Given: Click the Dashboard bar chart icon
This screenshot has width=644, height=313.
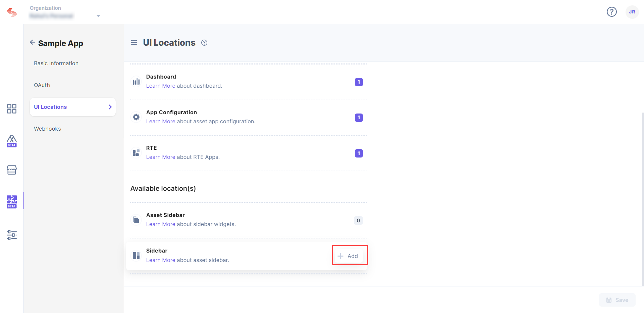Looking at the screenshot, I should [136, 82].
